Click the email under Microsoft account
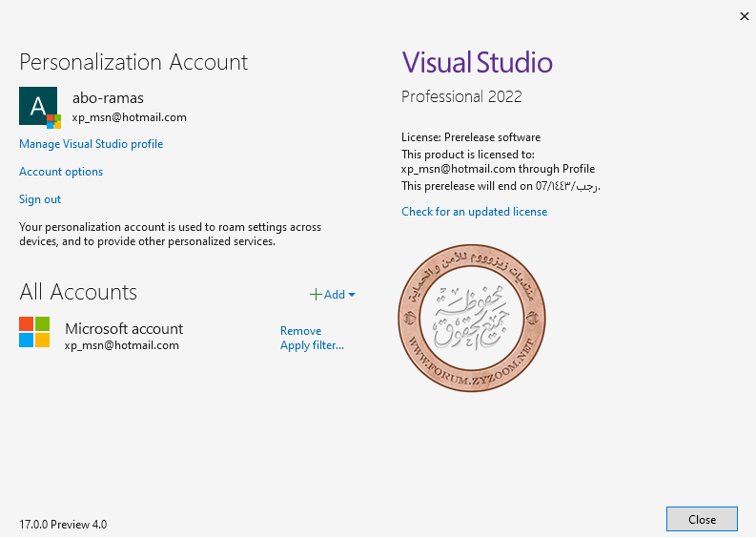Viewport: 756px width, 538px height. [x=122, y=345]
